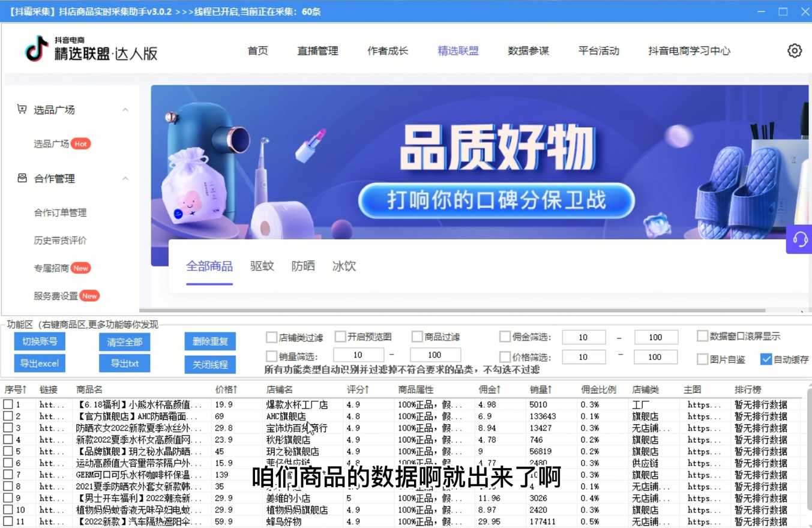Collapse the 选品广场 section chevron
The height and width of the screenshot is (528, 812).
pyautogui.click(x=125, y=110)
